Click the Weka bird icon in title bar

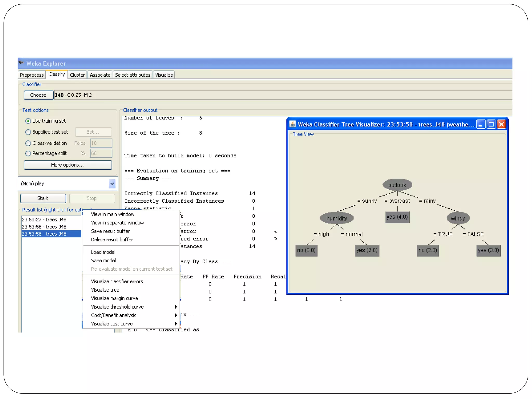coord(21,63)
